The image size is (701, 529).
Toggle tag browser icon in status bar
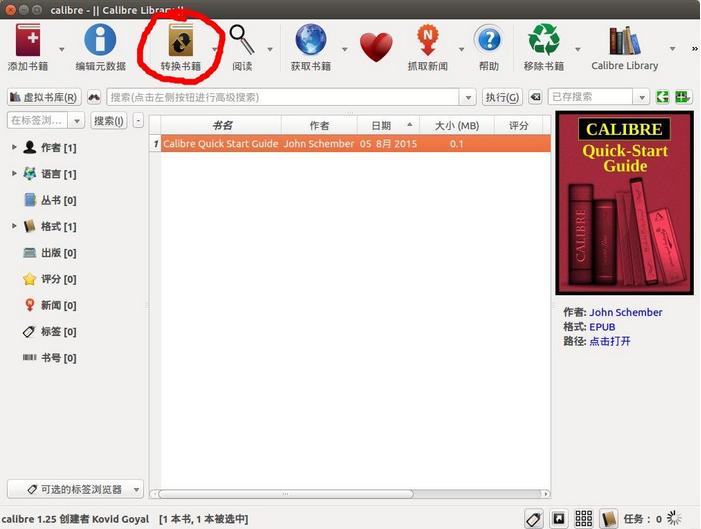pyautogui.click(x=534, y=519)
